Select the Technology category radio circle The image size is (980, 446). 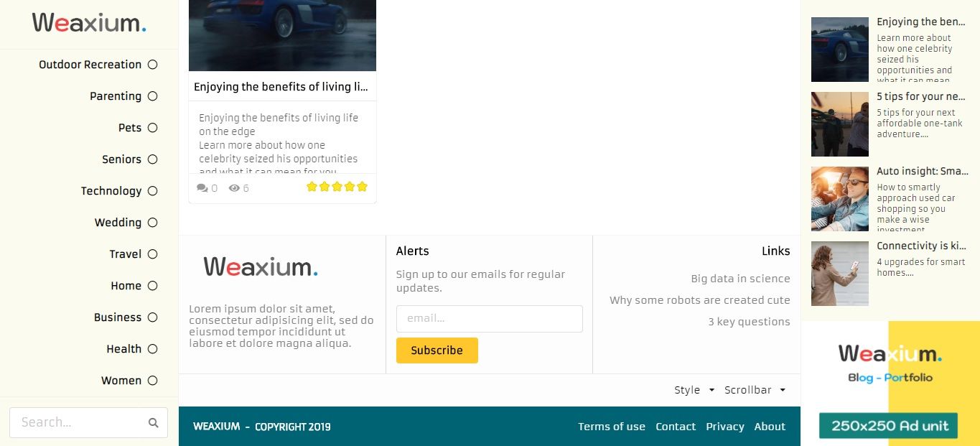coord(152,191)
